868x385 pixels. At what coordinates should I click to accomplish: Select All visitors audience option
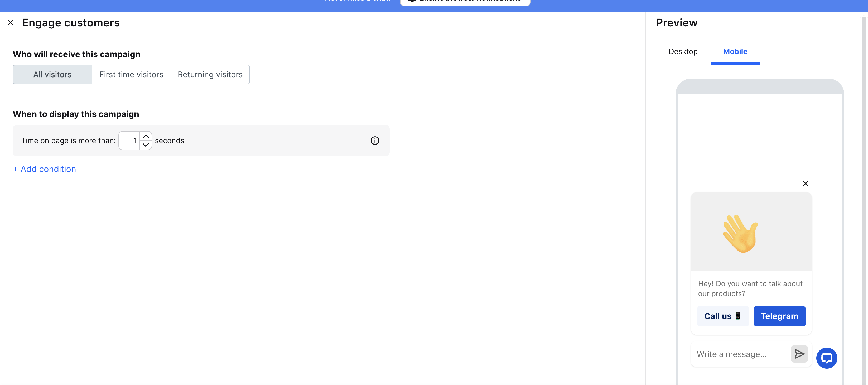[x=52, y=75]
